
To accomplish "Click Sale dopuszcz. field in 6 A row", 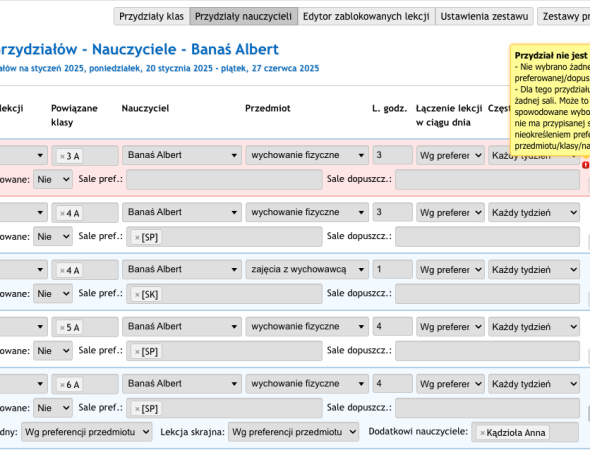I will click(487, 408).
